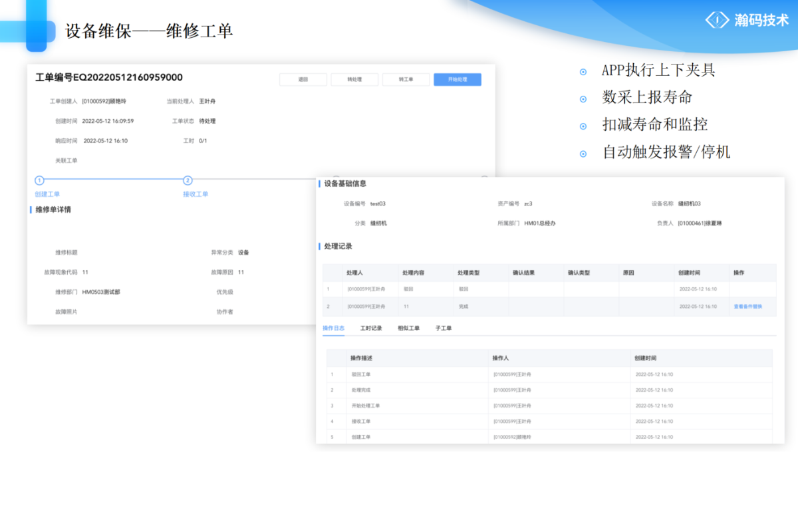Click the bullet icon beside 扣减寿命和监控

[x=584, y=124]
